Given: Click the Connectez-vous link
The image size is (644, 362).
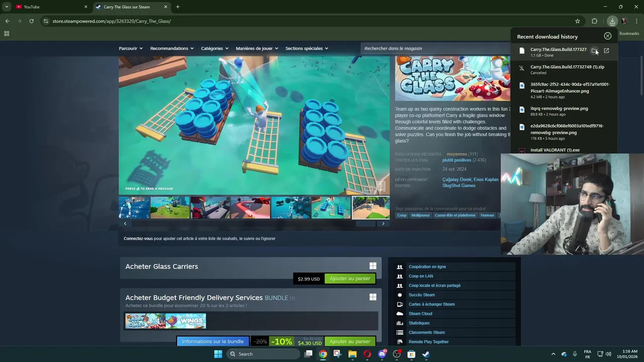Looking at the screenshot, I should pyautogui.click(x=138, y=238).
